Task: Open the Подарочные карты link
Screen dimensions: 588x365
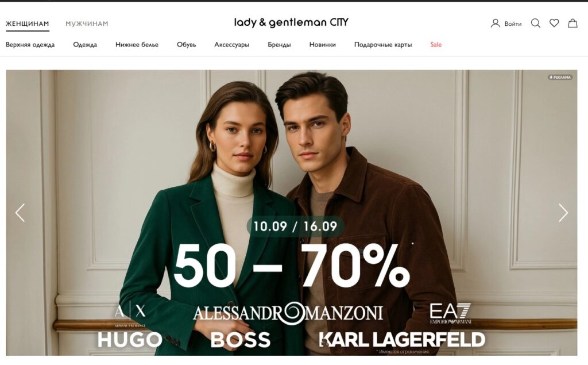Action: pyautogui.click(x=383, y=45)
